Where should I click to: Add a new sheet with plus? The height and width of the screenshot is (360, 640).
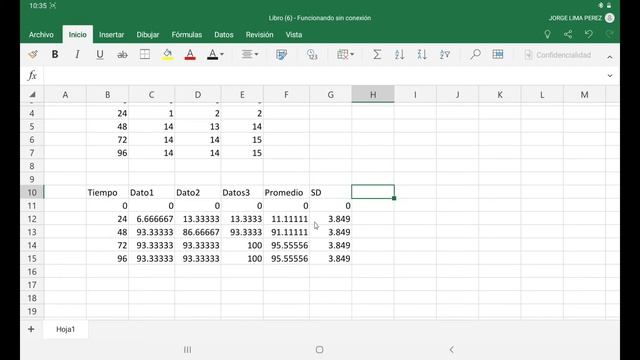31,329
